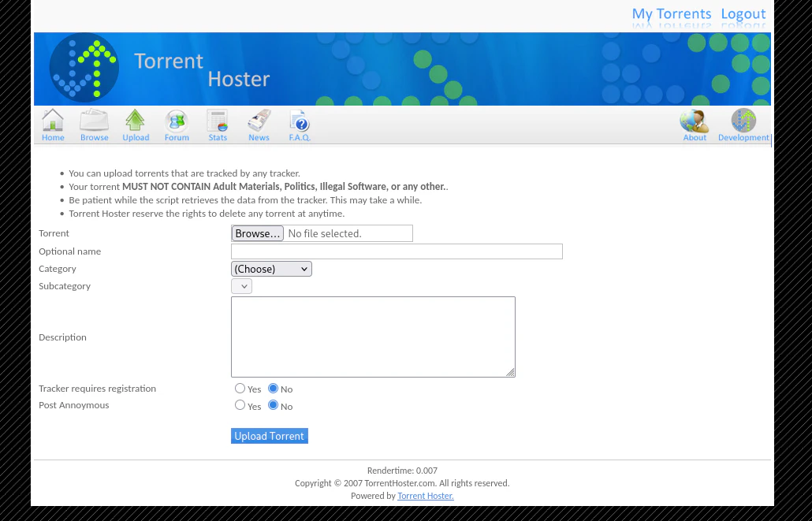Go to Home via its text label
The width and height of the screenshot is (812, 521).
coord(53,137)
